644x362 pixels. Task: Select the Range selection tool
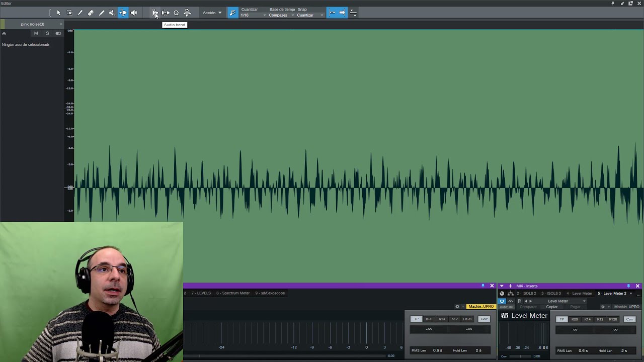69,13
